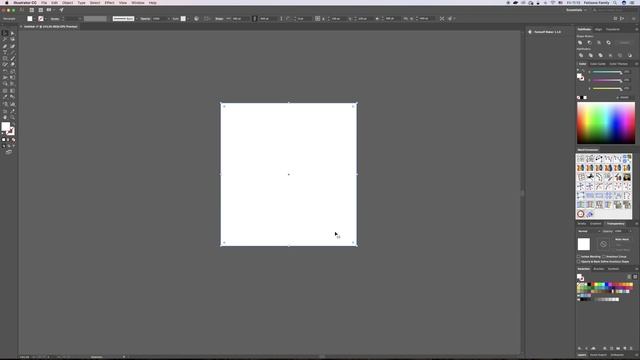Pick a color from the spectrum bar

click(606, 123)
